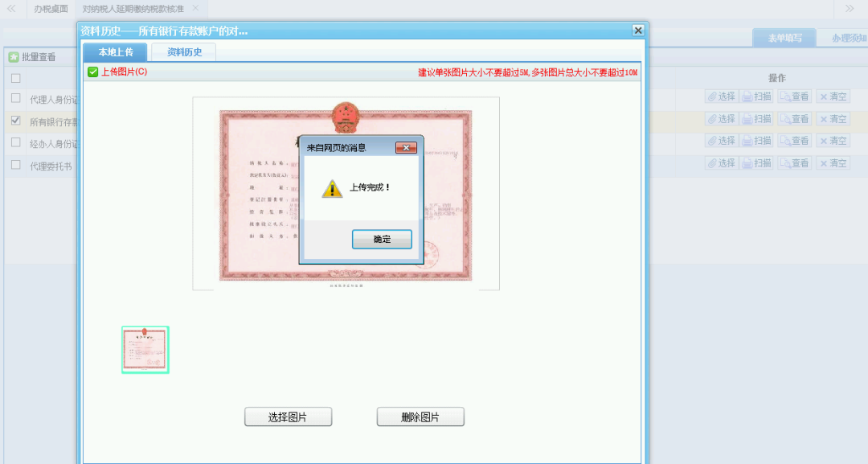Click 查看 in the 所有银行存款 row

click(794, 119)
